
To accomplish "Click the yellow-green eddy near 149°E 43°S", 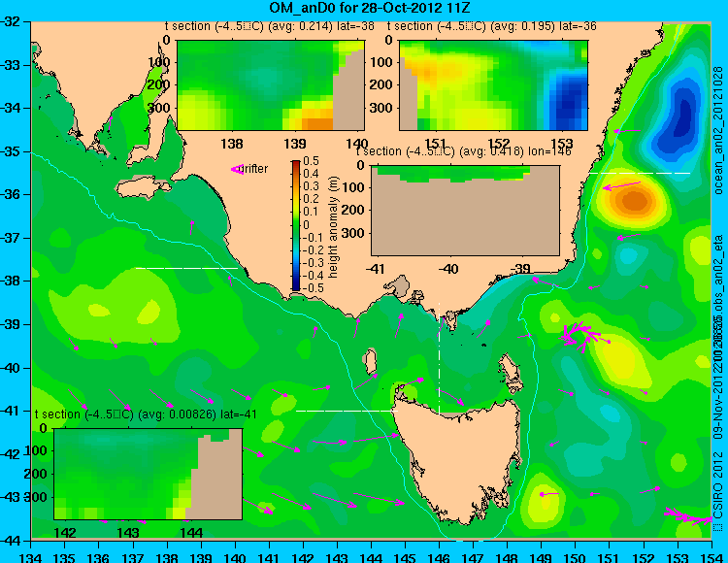I will click(x=543, y=501).
